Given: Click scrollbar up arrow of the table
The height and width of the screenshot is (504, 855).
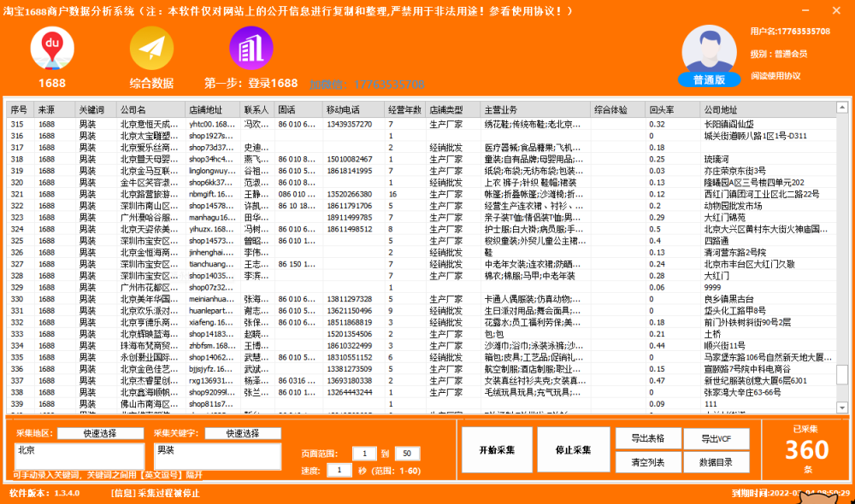Looking at the screenshot, I should coord(842,108).
